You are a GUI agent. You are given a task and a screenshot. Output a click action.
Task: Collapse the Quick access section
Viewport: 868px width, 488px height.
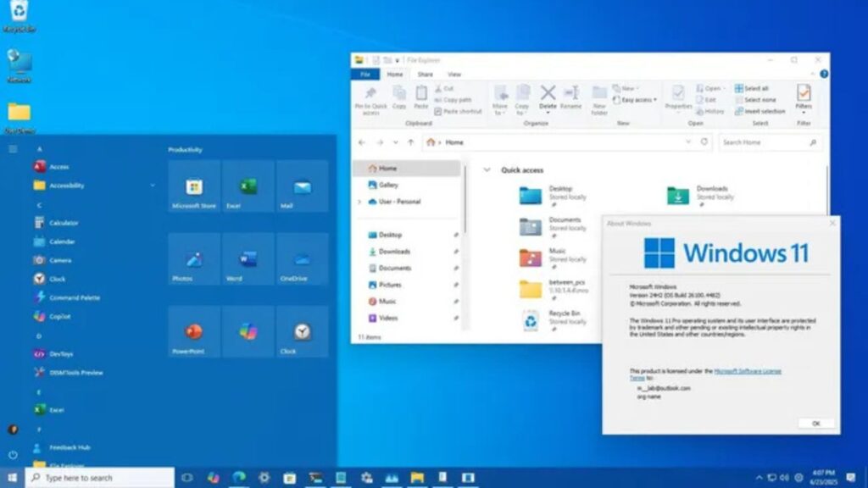point(487,170)
